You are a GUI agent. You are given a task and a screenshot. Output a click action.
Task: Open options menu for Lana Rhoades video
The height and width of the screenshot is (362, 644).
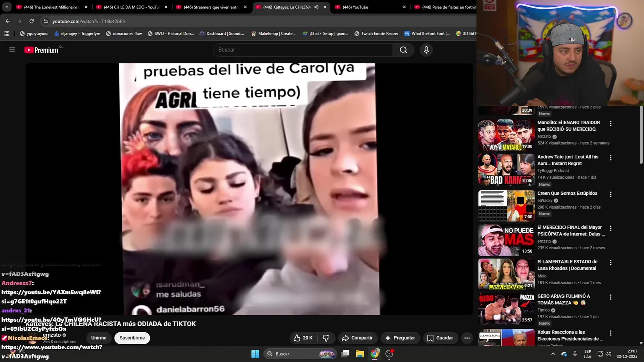611,262
